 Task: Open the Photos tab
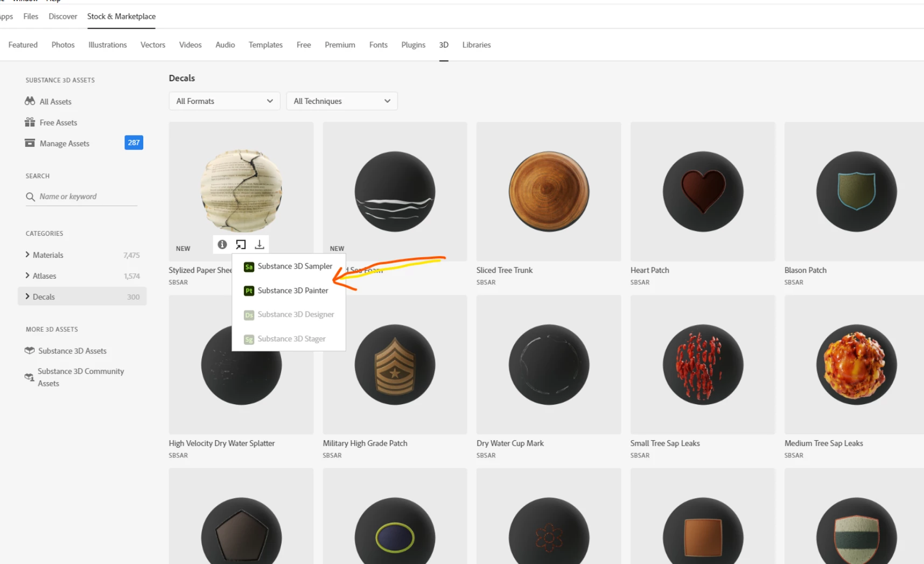pos(63,45)
